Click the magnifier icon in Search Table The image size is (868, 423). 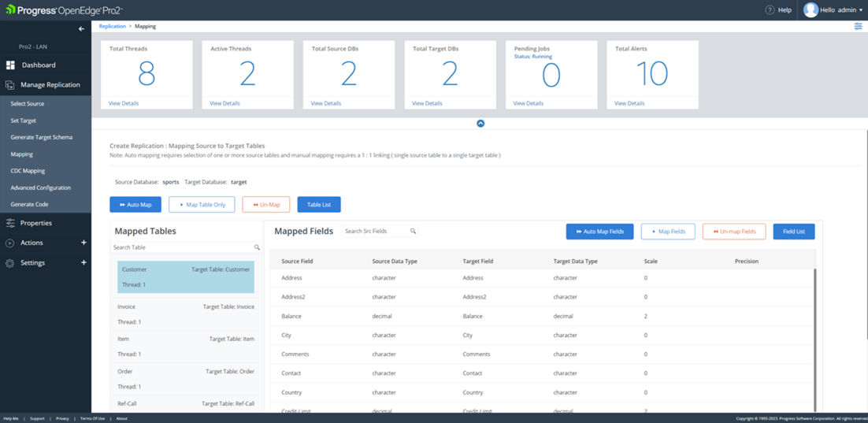(x=257, y=247)
